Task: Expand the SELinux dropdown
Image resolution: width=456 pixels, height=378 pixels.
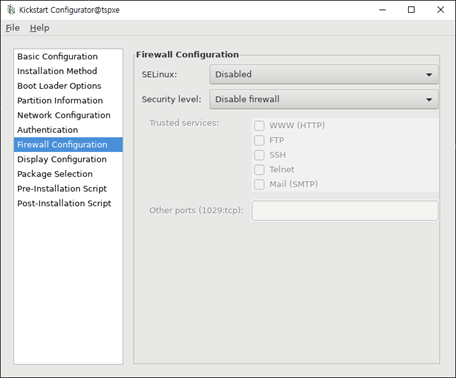Action: [324, 74]
